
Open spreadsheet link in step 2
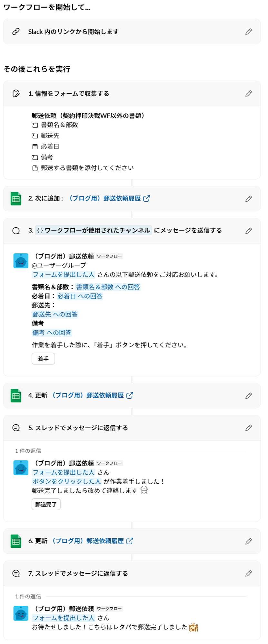tap(109, 198)
